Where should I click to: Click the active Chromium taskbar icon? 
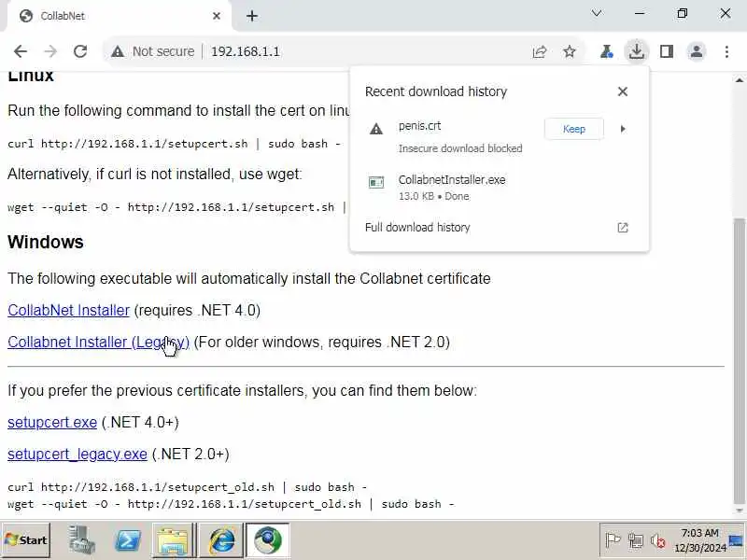click(268, 540)
